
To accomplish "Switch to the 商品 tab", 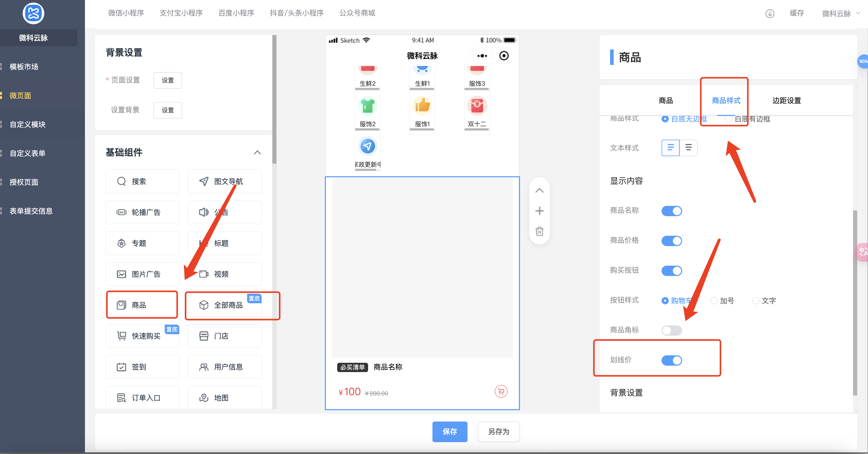I will pos(665,100).
